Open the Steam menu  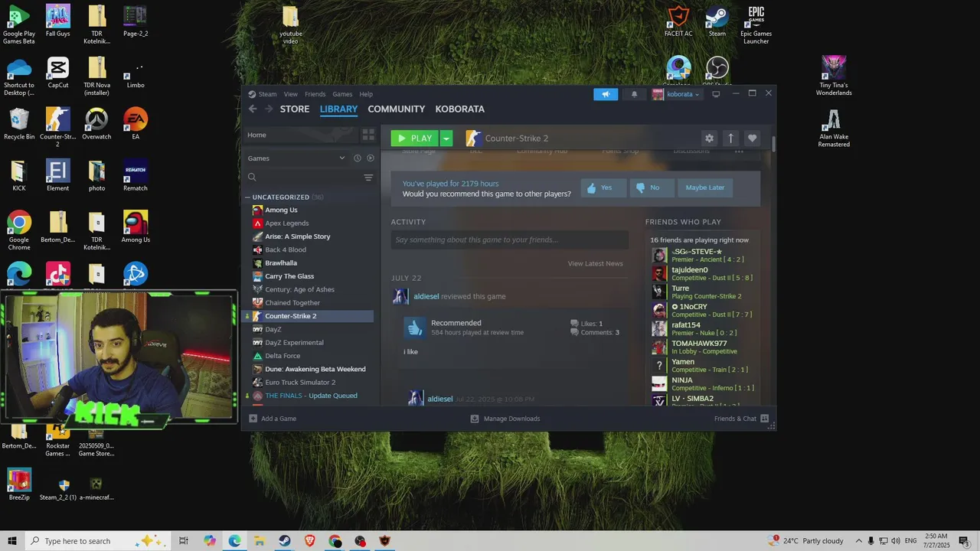[x=267, y=94]
